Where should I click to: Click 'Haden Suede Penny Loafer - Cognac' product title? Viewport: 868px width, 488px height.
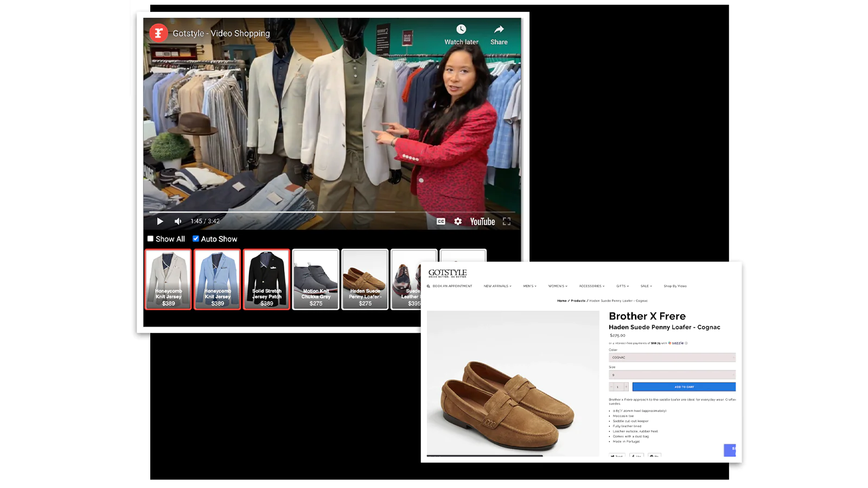(x=665, y=328)
